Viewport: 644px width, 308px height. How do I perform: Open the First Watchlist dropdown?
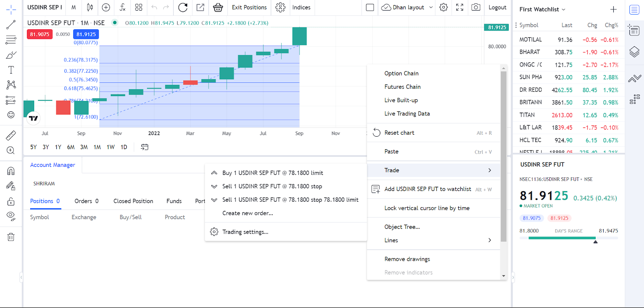click(x=542, y=9)
